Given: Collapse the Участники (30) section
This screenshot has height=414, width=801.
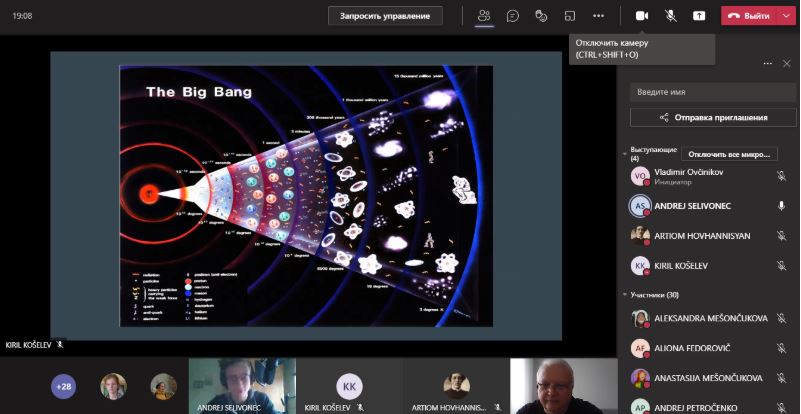Looking at the screenshot, I should pyautogui.click(x=624, y=295).
